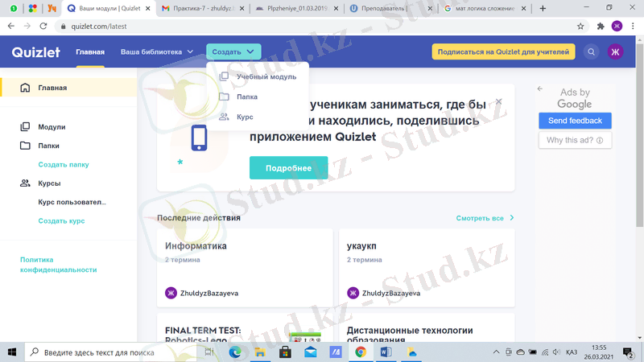This screenshot has width=644, height=362.
Task: Open the Task View taskbar button
Action: 209,352
